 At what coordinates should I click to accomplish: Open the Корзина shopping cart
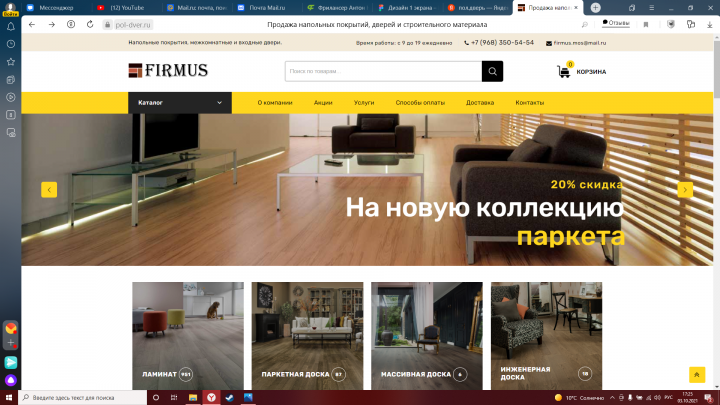pyautogui.click(x=581, y=72)
